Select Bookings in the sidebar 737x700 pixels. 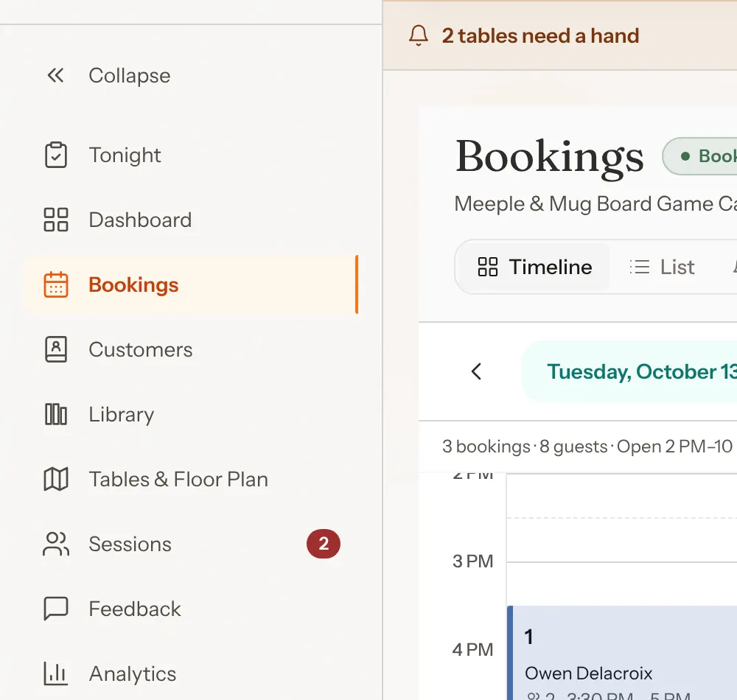coord(192,284)
